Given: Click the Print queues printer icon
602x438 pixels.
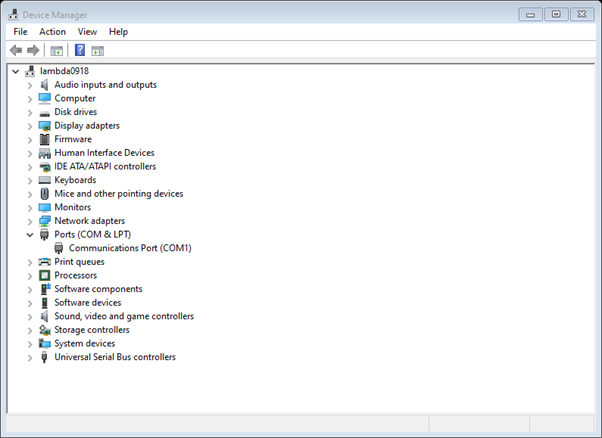Looking at the screenshot, I should click(x=45, y=262).
